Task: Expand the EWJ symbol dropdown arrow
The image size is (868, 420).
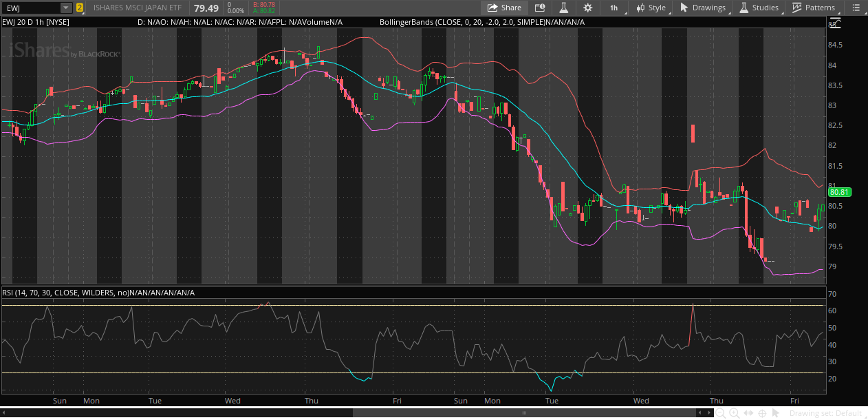Action: coord(65,8)
